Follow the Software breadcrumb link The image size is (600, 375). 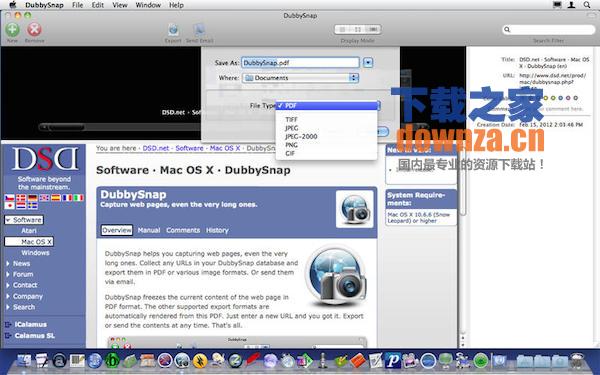[x=189, y=148]
